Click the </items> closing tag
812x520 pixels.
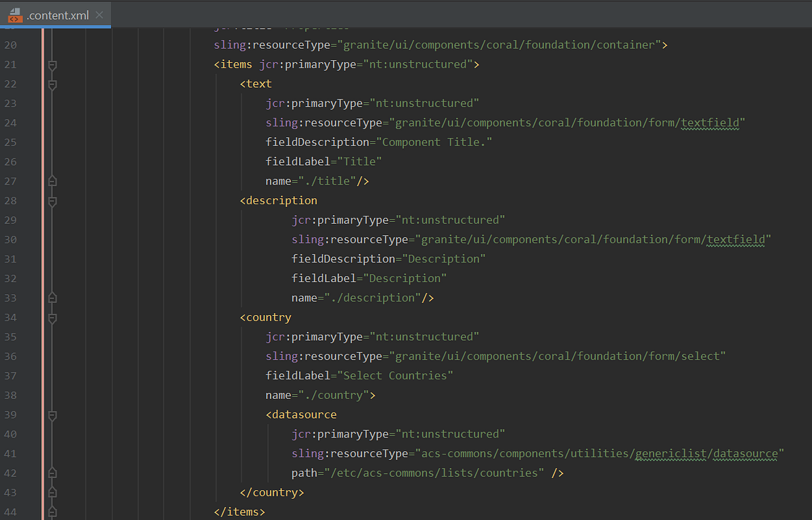tap(240, 512)
